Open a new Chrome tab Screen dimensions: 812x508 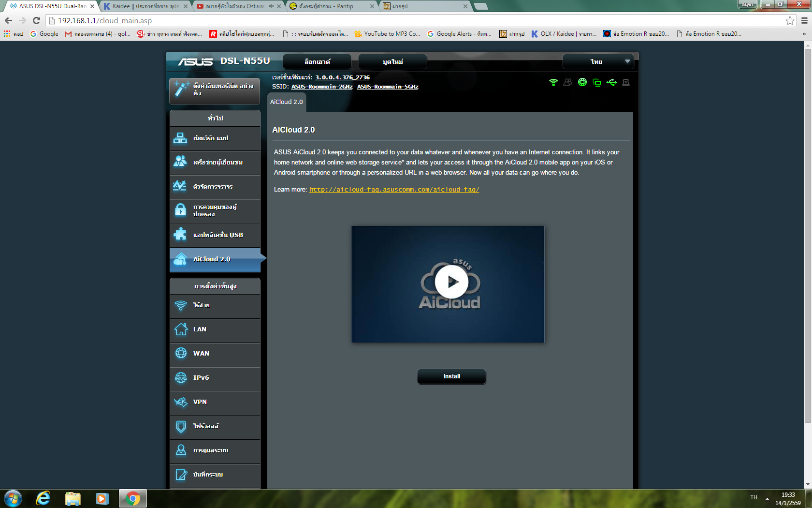[480, 6]
